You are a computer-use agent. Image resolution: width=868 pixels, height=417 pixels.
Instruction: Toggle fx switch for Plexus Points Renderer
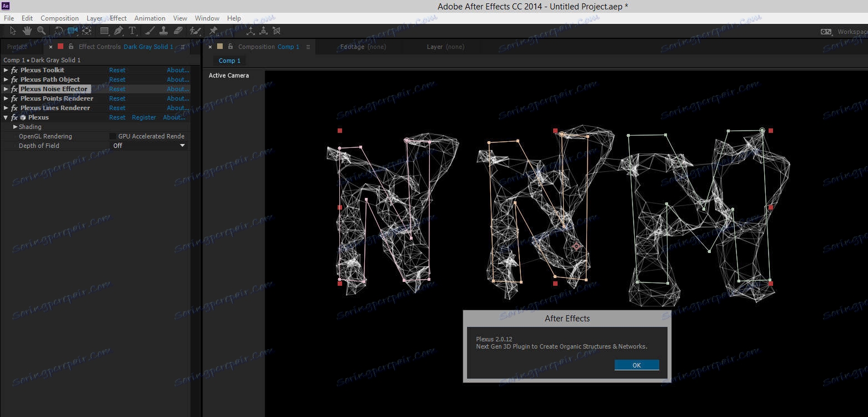pyautogui.click(x=14, y=98)
